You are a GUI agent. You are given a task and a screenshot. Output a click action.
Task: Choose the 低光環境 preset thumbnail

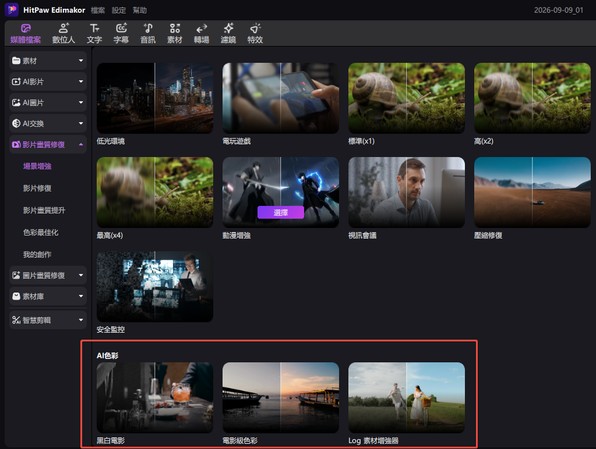click(x=155, y=98)
